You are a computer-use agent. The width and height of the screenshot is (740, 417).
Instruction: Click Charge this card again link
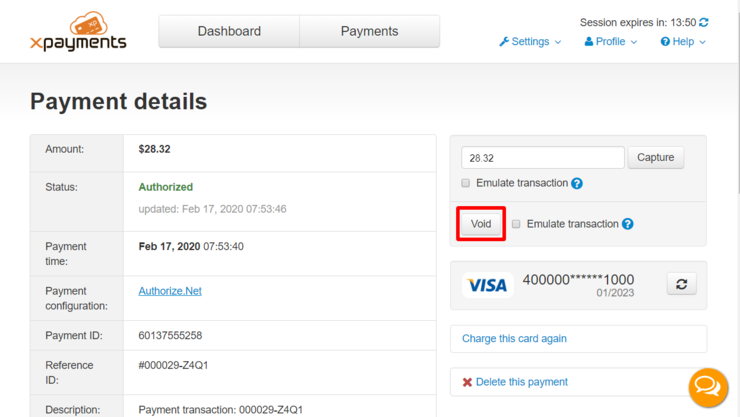tap(514, 339)
